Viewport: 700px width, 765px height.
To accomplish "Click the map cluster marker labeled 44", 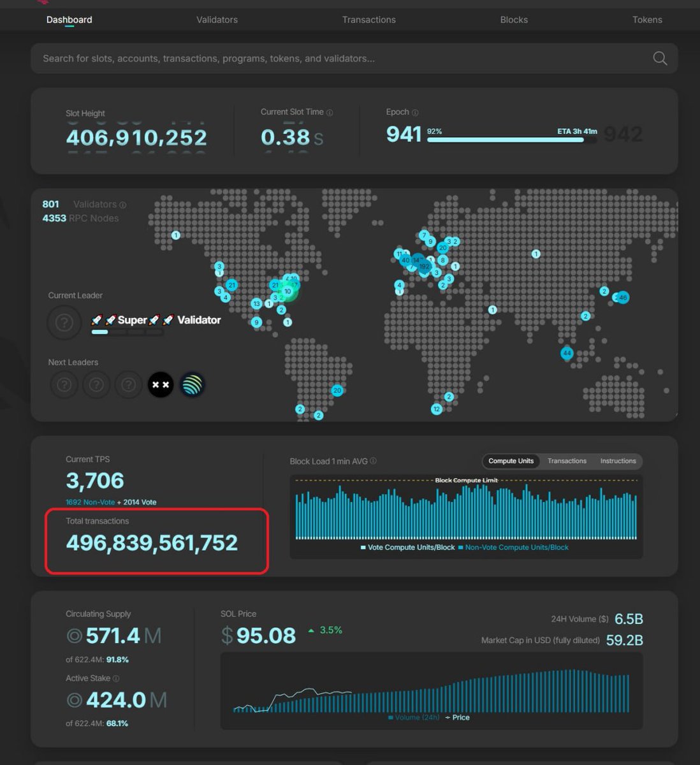I will coord(567,353).
